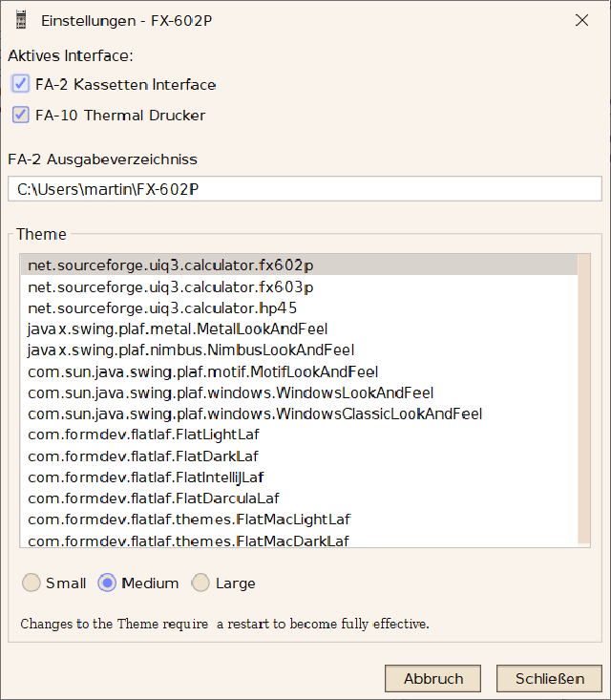Choose the FlatMacDarkLaf theme entry
611x700 pixels.
click(x=299, y=540)
